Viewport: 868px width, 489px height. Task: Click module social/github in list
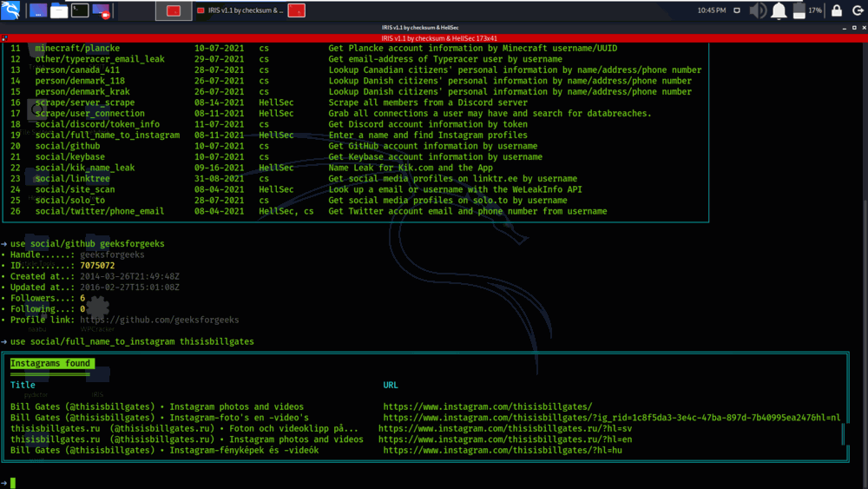[68, 146]
